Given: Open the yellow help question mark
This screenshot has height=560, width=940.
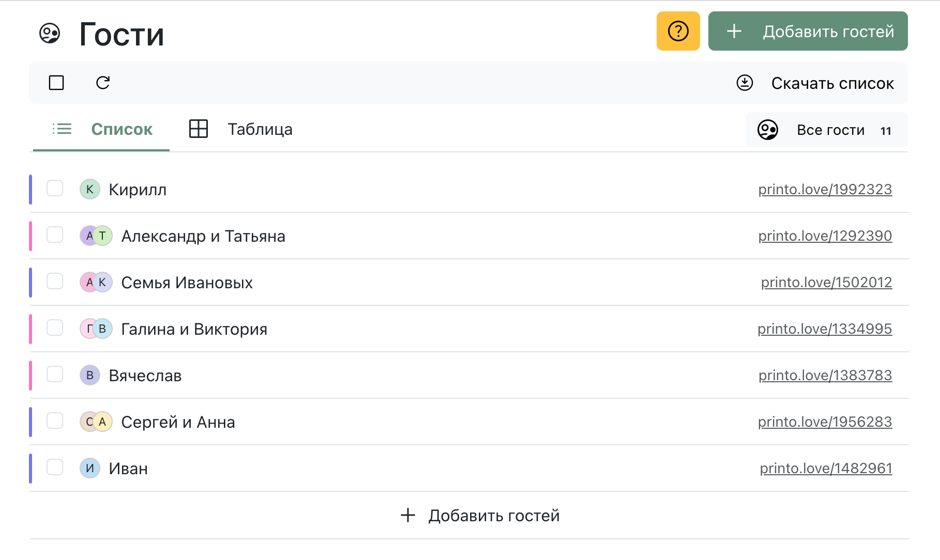Looking at the screenshot, I should point(678,32).
